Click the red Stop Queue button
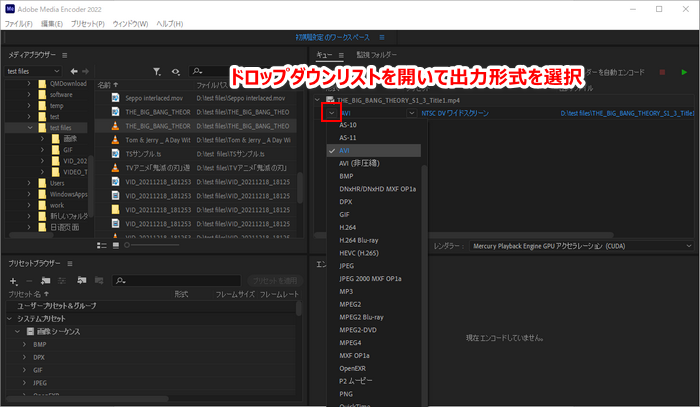The image size is (700, 407). click(x=661, y=72)
